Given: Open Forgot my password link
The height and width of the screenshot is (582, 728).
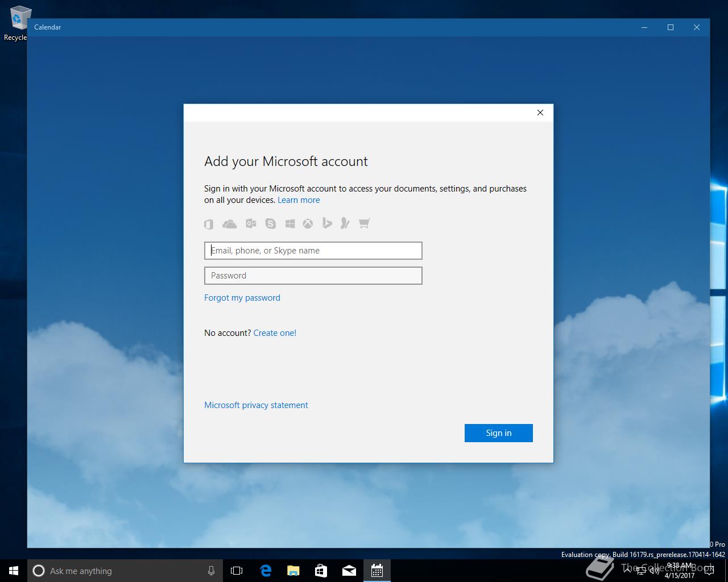Looking at the screenshot, I should click(x=242, y=298).
